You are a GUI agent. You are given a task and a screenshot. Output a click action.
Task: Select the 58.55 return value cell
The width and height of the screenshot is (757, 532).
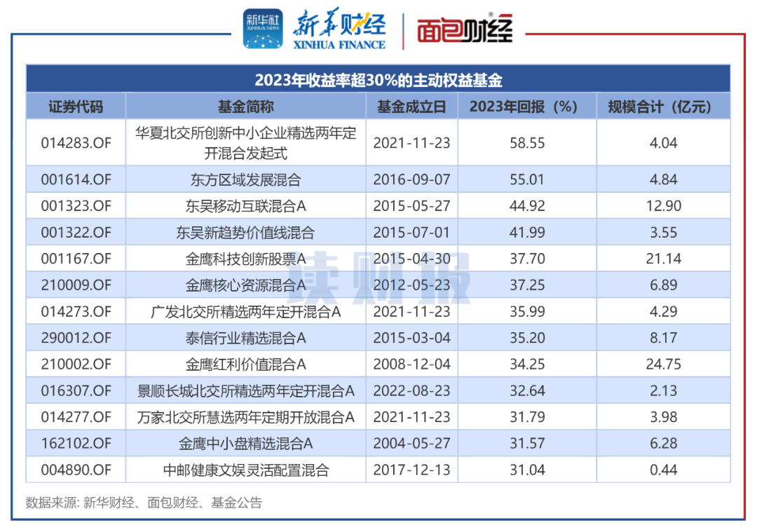(x=527, y=142)
